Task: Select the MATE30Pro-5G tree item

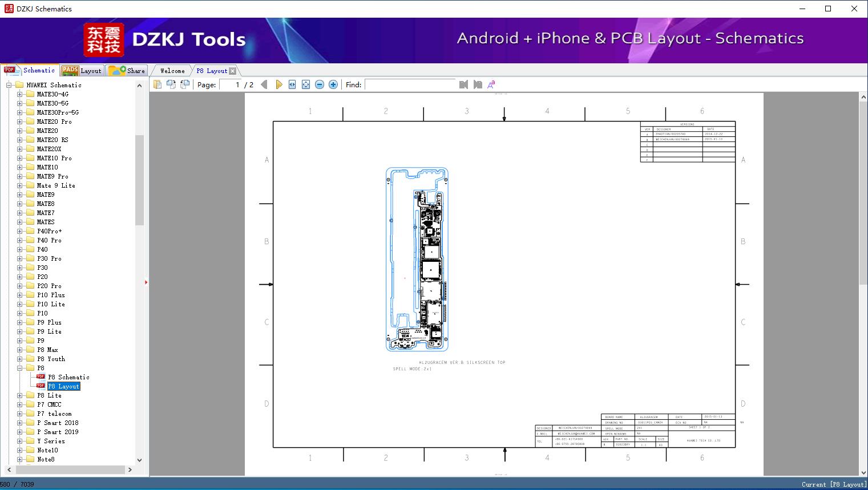Action: point(58,112)
